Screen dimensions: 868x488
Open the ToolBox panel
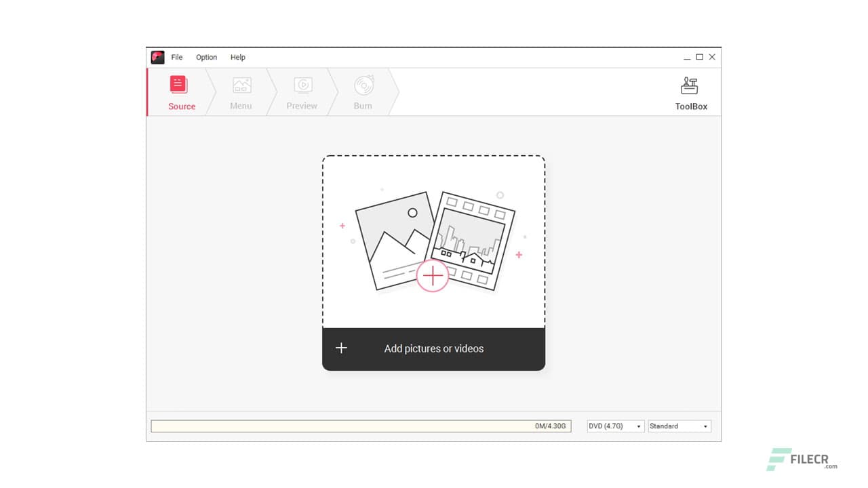[x=690, y=91]
